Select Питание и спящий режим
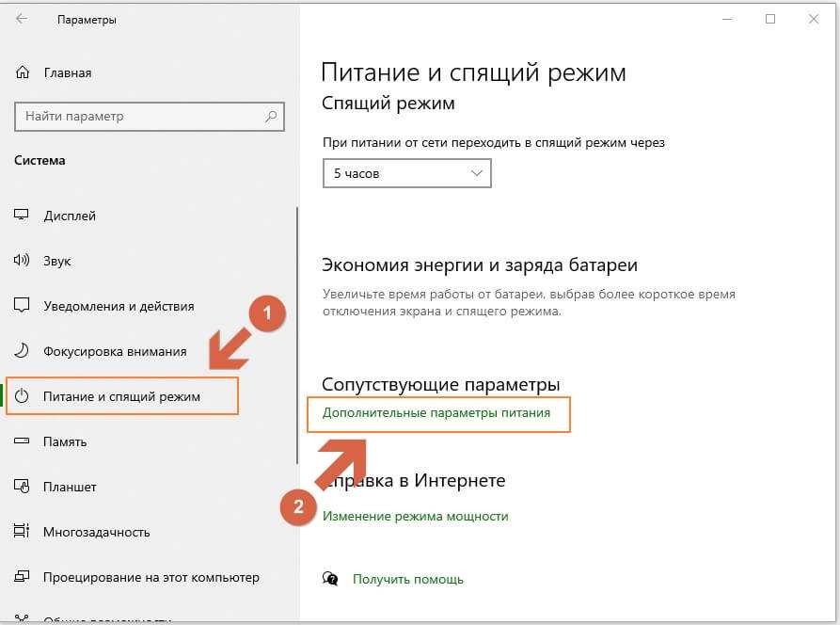This screenshot has height=625, width=840. pos(121,396)
